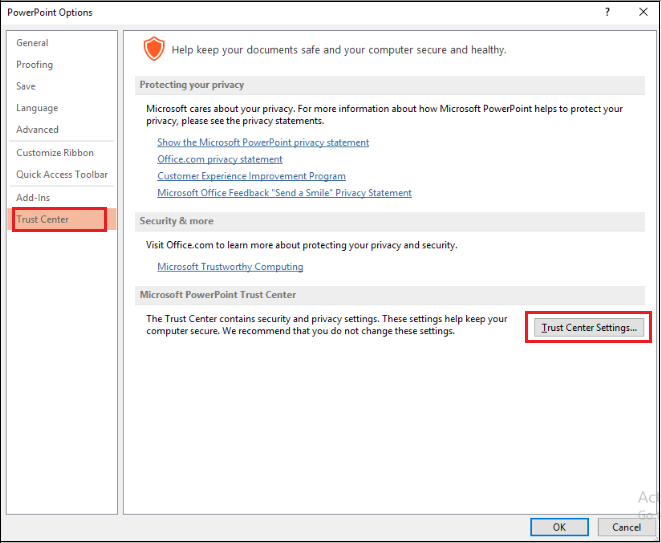
Task: Click the 'Help keep your documents safe' text
Action: (x=339, y=50)
